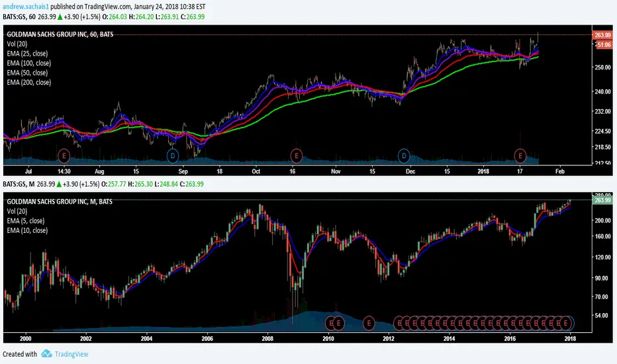Select the Vol (20) legend in the upper chart

pos(17,44)
